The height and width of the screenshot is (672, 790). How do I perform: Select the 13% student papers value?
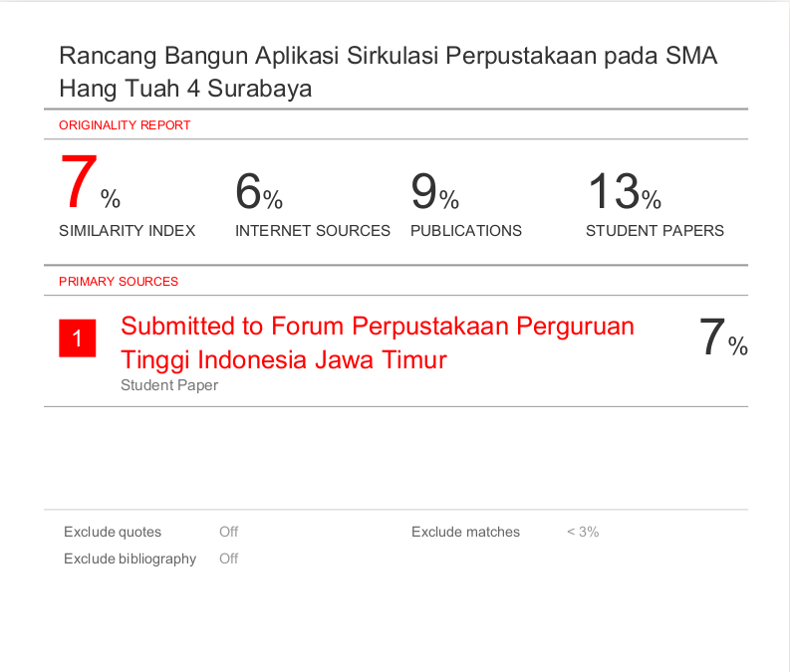[x=624, y=192]
